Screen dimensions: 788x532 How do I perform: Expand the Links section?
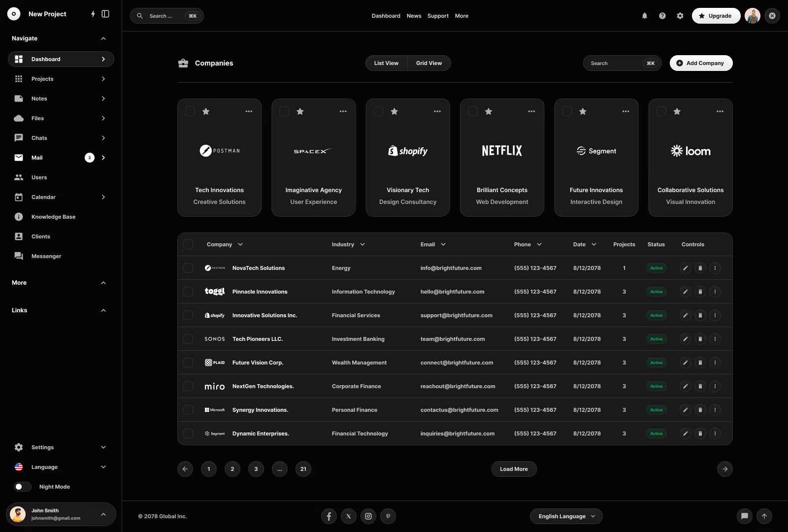pos(103,310)
